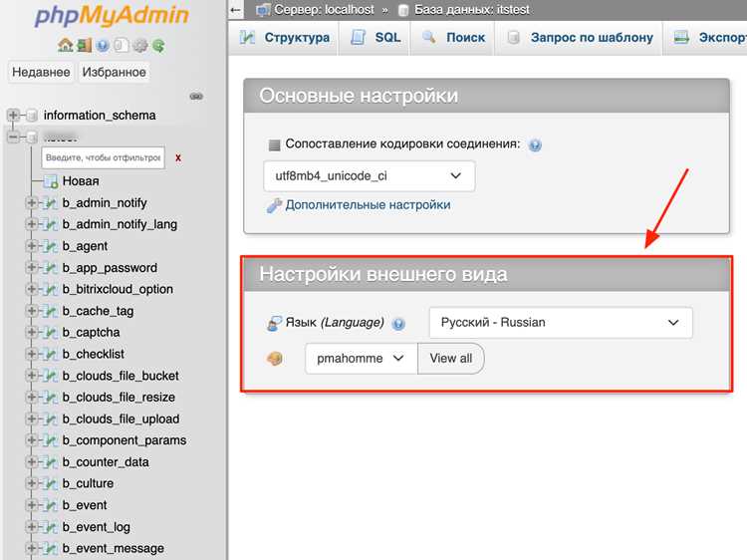Clear table filter with red X
Viewport: 747px width, 560px height.
(178, 157)
